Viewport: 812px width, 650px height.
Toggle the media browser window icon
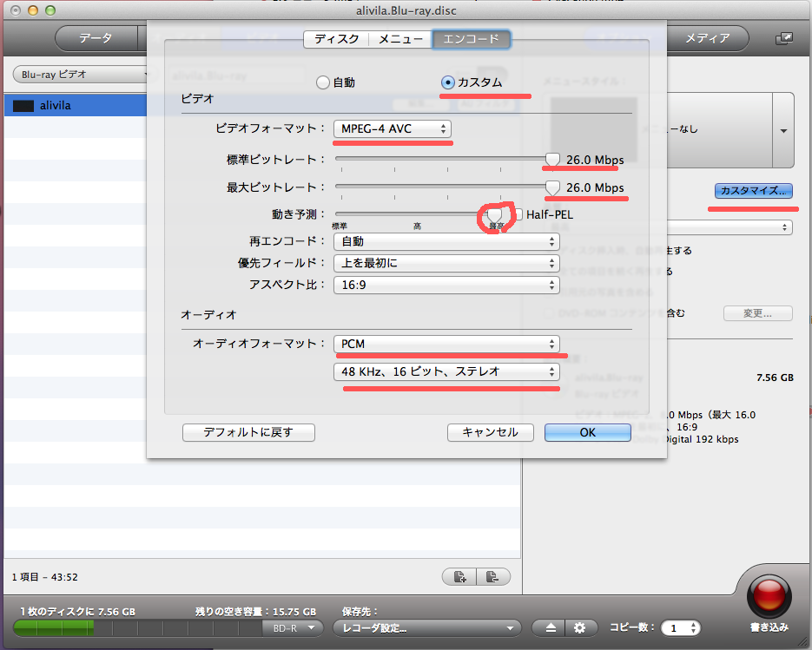783,38
